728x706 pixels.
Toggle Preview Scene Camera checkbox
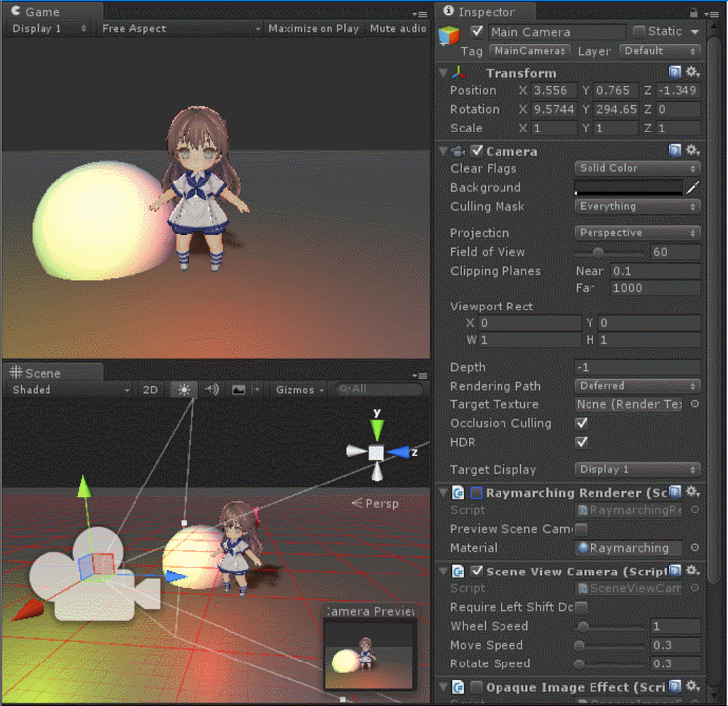tap(581, 529)
